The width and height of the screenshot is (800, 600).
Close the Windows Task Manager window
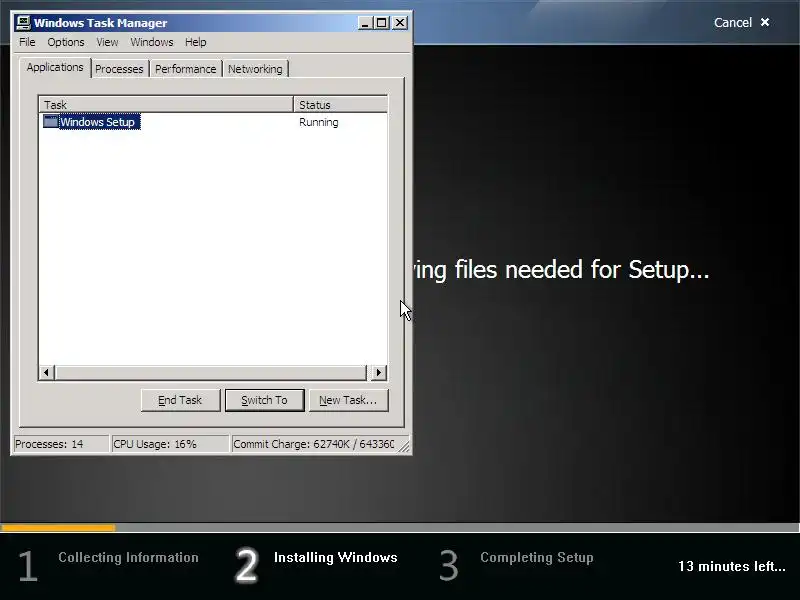pos(400,23)
